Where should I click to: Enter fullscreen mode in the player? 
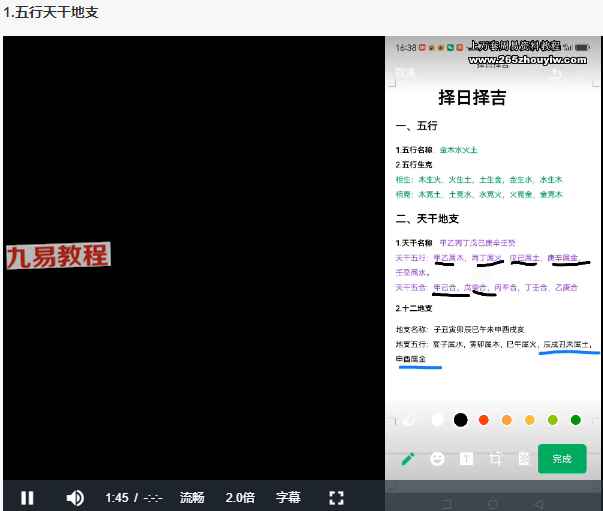click(x=336, y=498)
